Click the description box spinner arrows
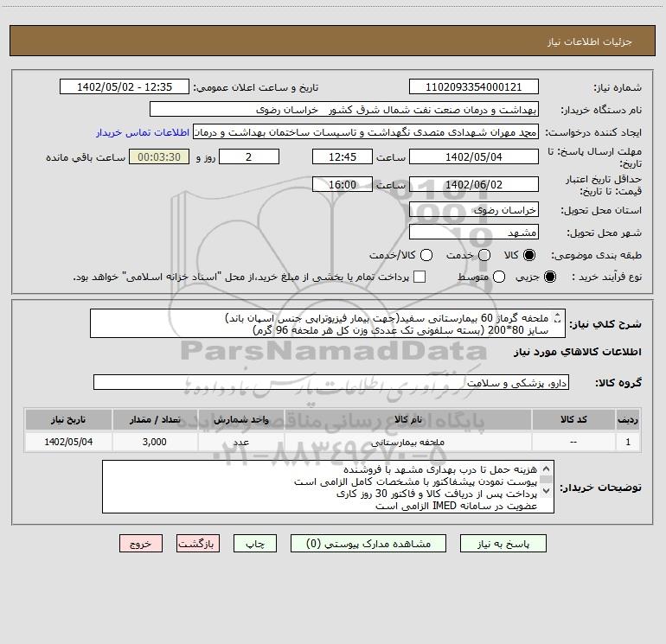Screen dimensions: 666x644 tap(558, 318)
